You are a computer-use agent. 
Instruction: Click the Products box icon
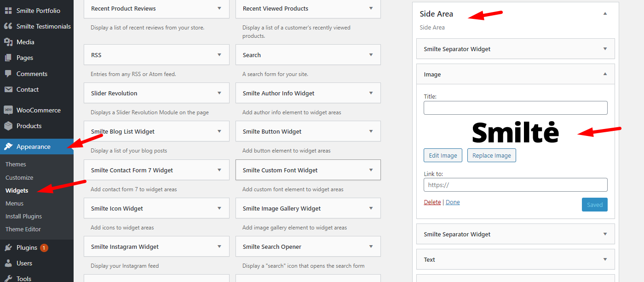click(8, 126)
